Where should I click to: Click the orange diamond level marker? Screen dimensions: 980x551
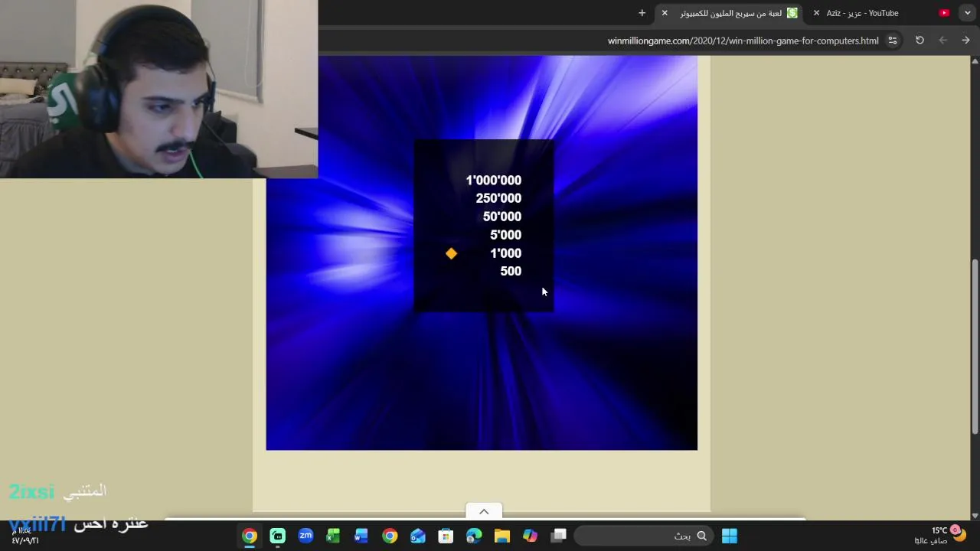point(451,253)
